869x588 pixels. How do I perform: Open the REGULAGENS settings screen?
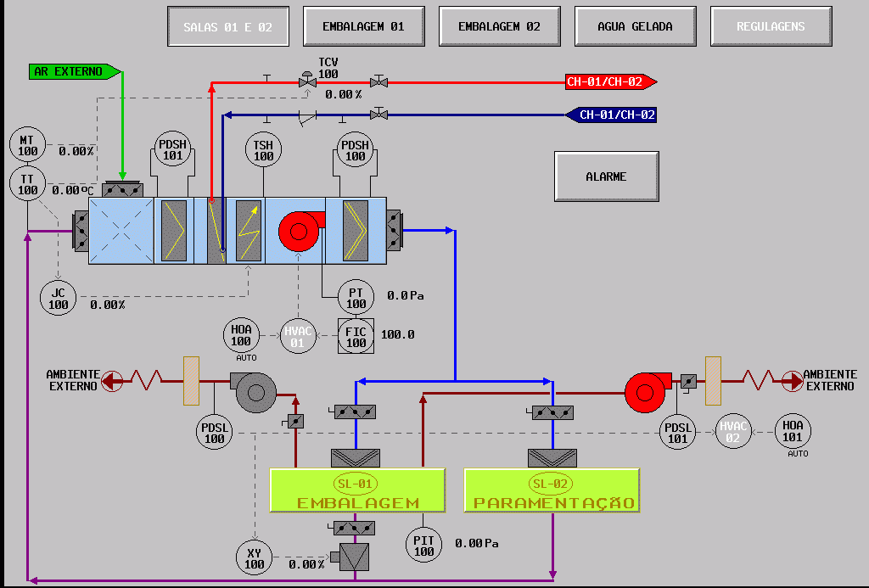(x=771, y=26)
